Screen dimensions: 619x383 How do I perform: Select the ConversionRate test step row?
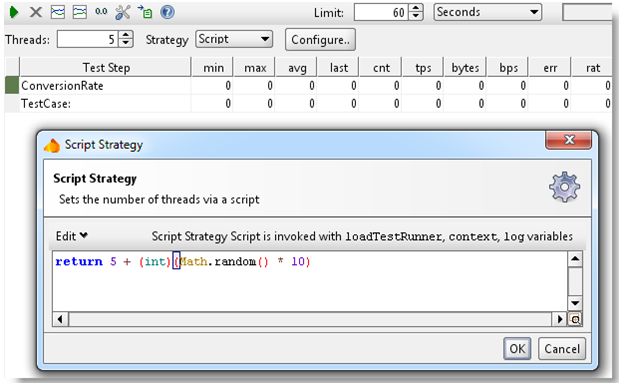coord(308,86)
